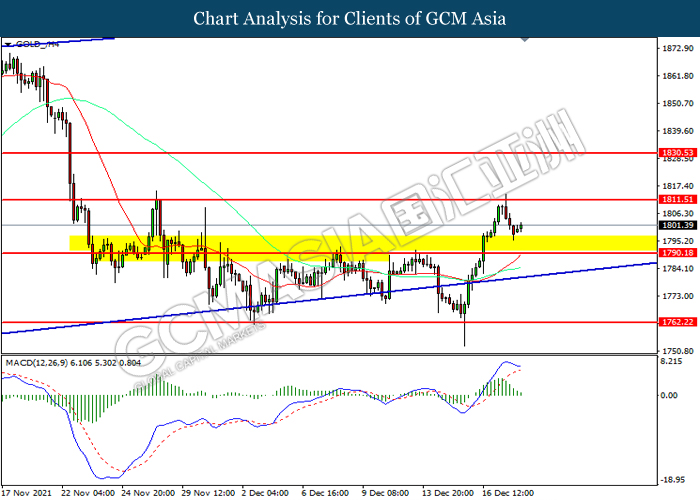This screenshot has width=700, height=500.
Task: Click the 1784.10 price axis value
Action: click(x=678, y=268)
